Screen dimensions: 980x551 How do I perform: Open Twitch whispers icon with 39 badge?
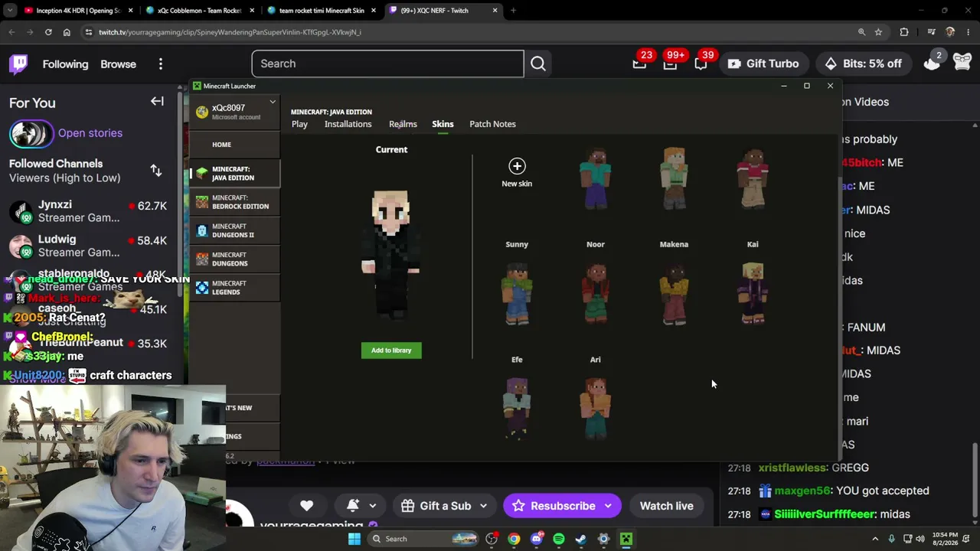(x=701, y=64)
